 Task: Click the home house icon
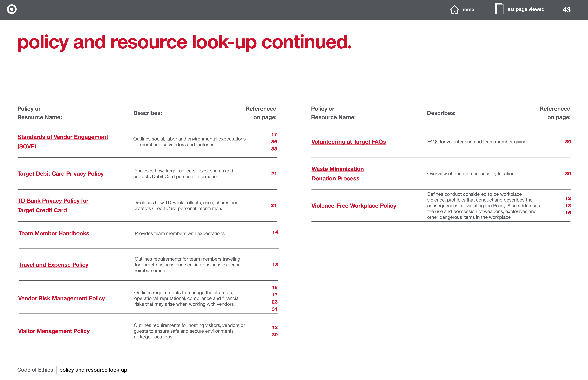[454, 9]
